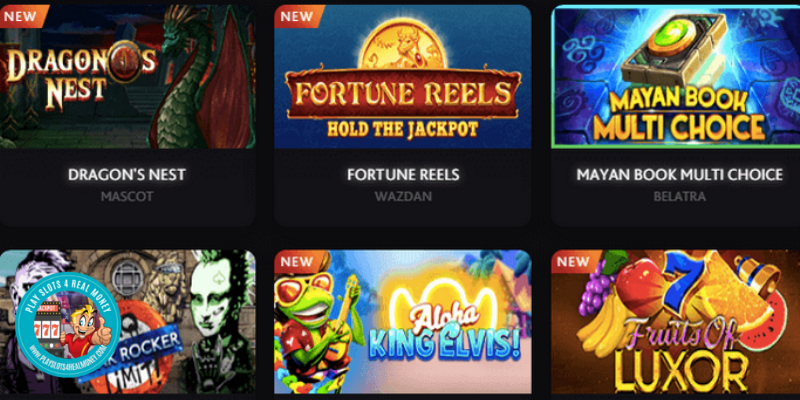Click the MAYAN BOOK MULTI CHOICE title

tap(680, 175)
